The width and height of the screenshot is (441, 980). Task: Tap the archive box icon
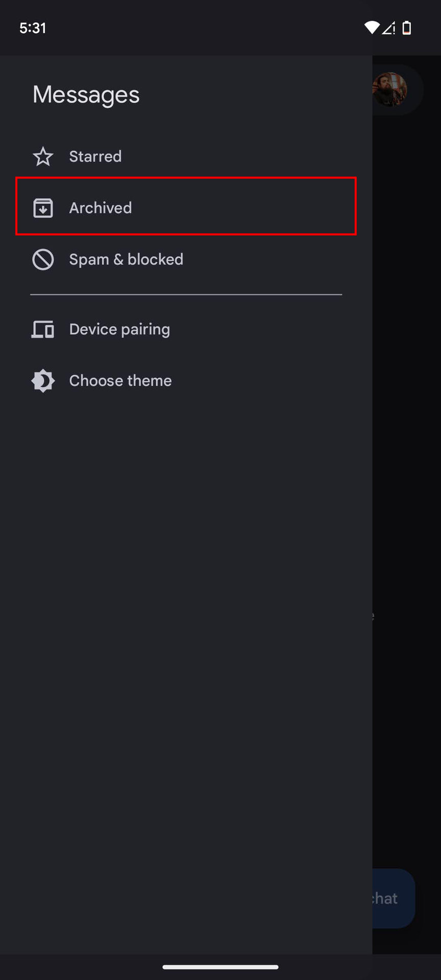coord(43,208)
